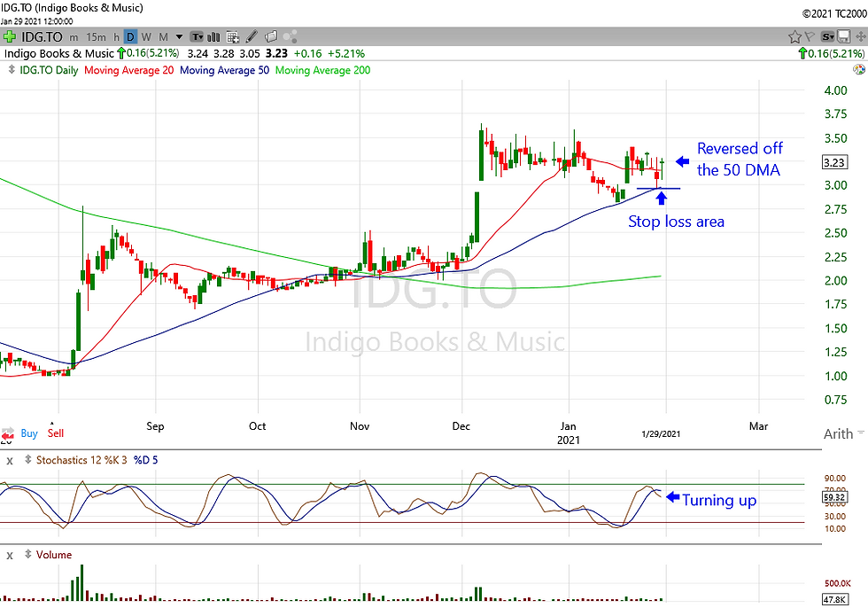The image size is (868, 608).
Task: Click the four-arrow move window icon
Action: 860,37
